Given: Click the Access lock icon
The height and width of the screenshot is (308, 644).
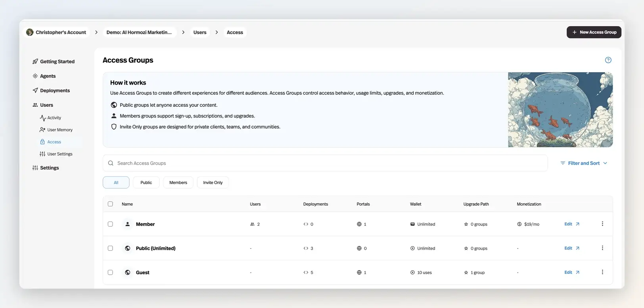Looking at the screenshot, I should [x=42, y=142].
